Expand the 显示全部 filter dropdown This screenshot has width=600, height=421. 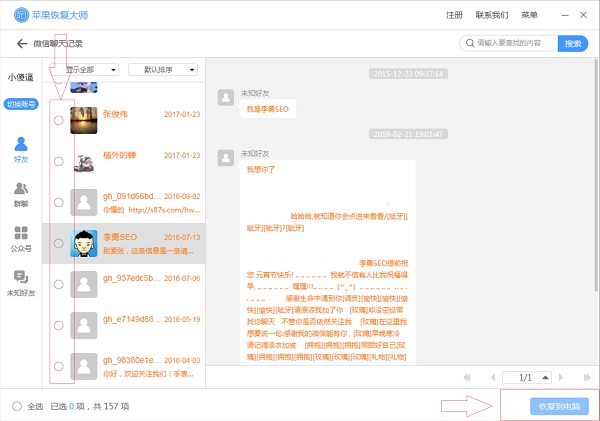[91, 70]
